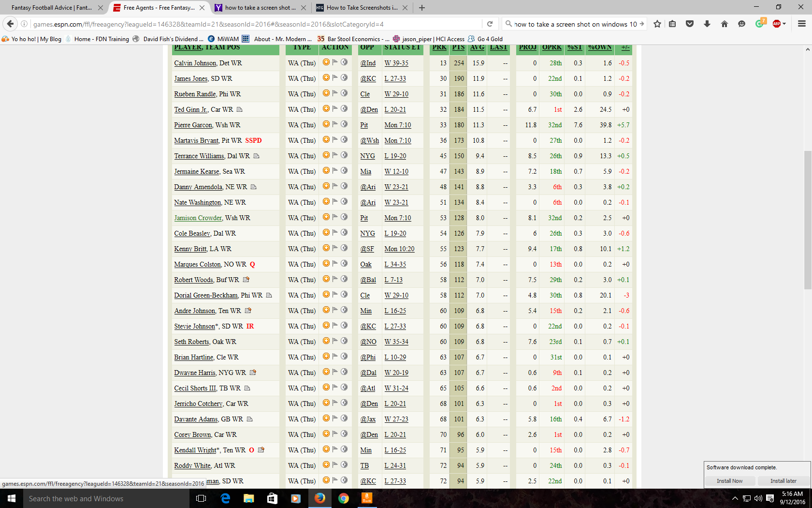
Task: Click the Windows taskbar search box
Action: tap(105, 498)
